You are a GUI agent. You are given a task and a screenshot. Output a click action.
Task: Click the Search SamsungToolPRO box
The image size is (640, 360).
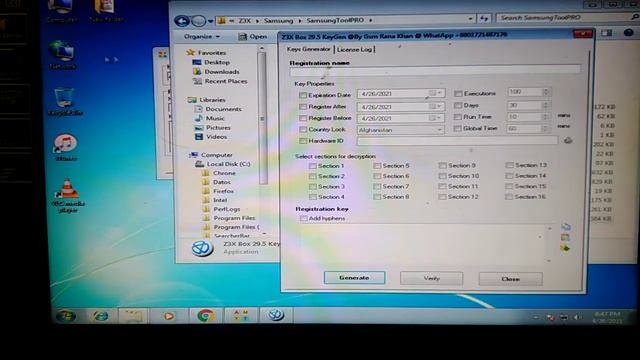coord(563,18)
